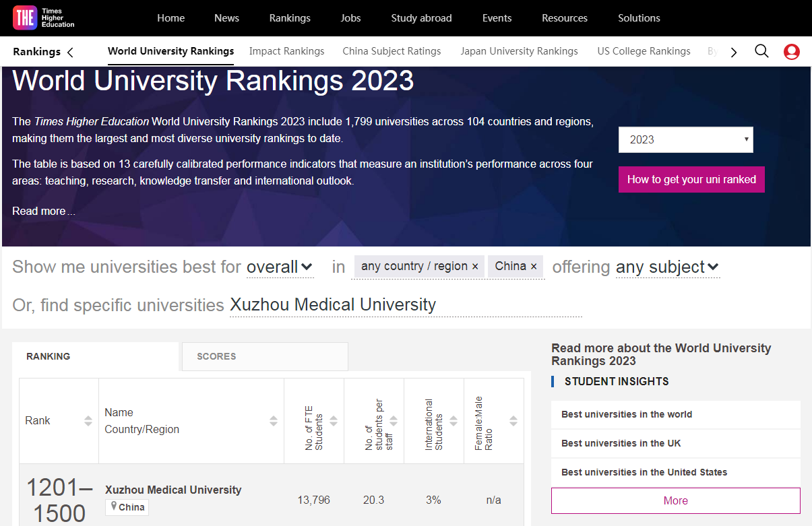Sort table by Rank column arrows
Screen dimensions: 812x526
(x=88, y=421)
